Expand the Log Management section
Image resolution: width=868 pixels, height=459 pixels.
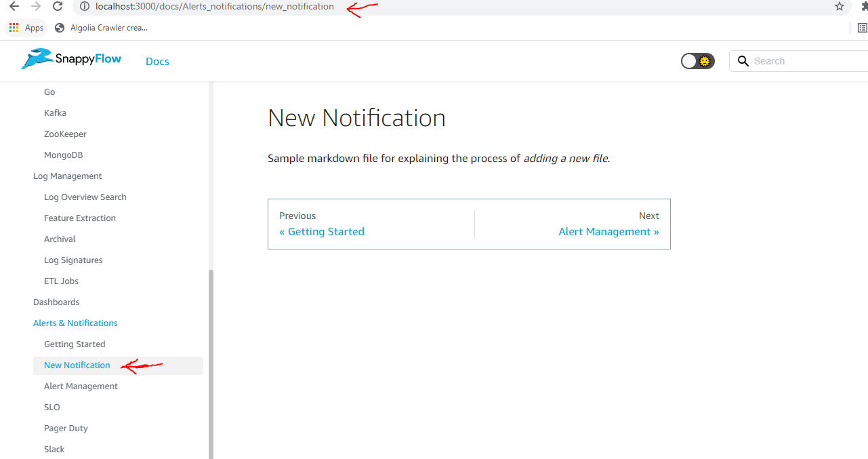click(x=67, y=176)
